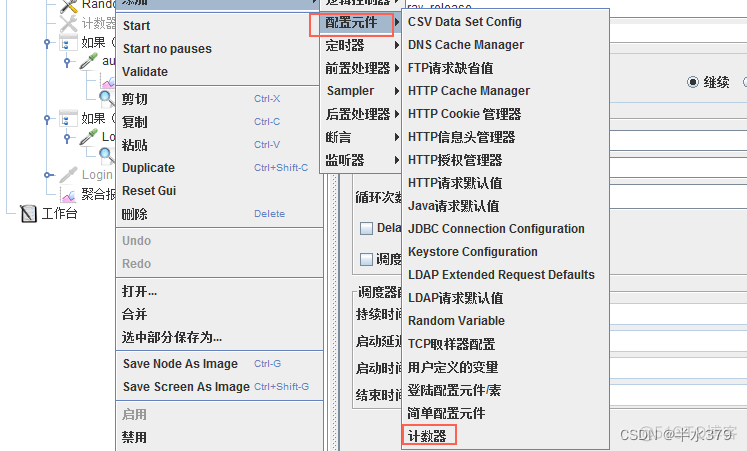Add LDAP Extended Request Defaults

coord(505,275)
